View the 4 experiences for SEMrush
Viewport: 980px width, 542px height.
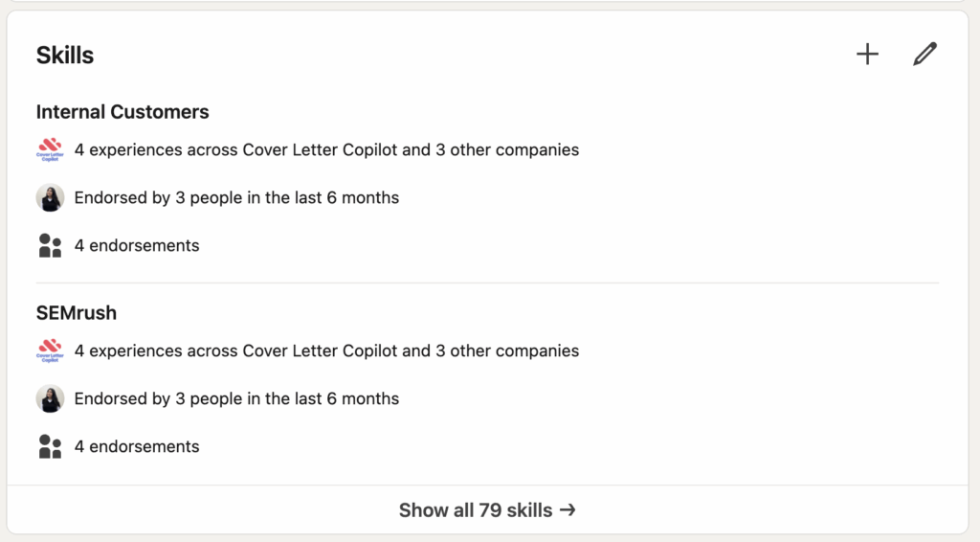point(326,351)
